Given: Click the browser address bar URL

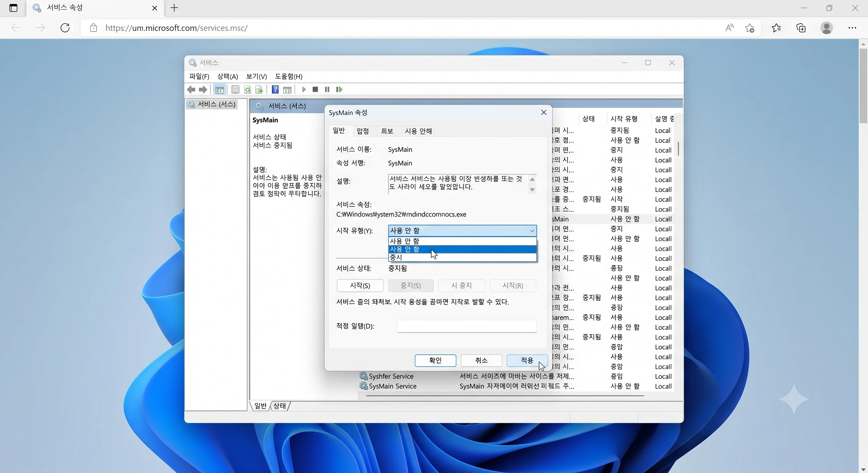Looking at the screenshot, I should (x=176, y=28).
